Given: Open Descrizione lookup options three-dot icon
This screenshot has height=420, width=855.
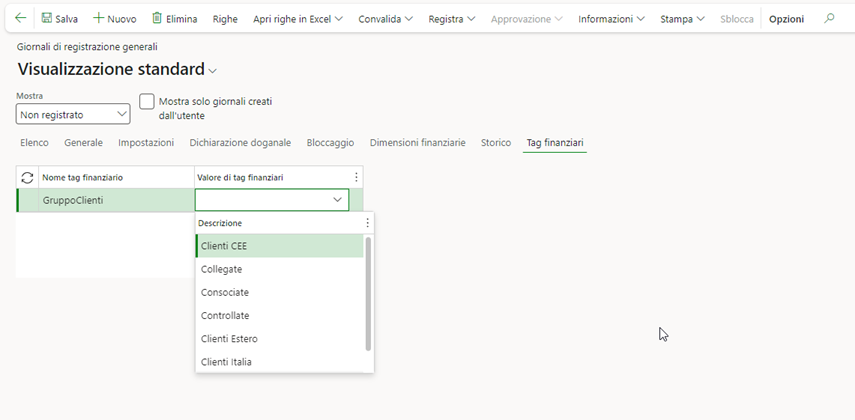Looking at the screenshot, I should (368, 223).
